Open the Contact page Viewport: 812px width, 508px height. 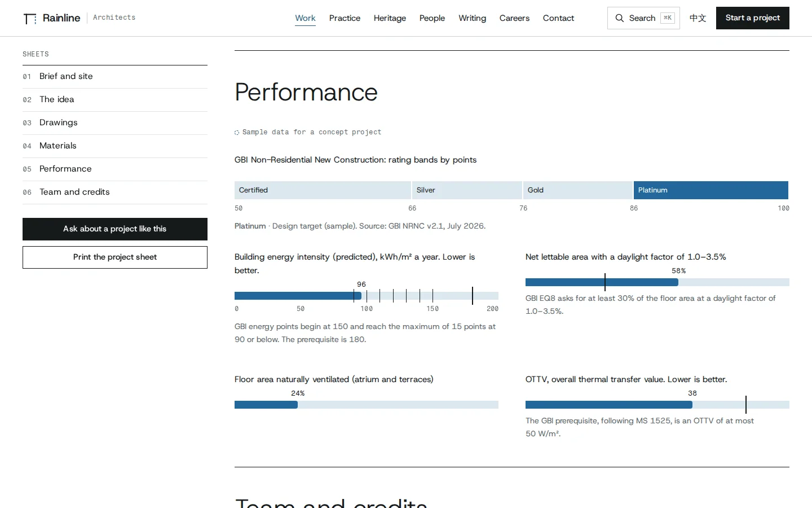click(558, 18)
